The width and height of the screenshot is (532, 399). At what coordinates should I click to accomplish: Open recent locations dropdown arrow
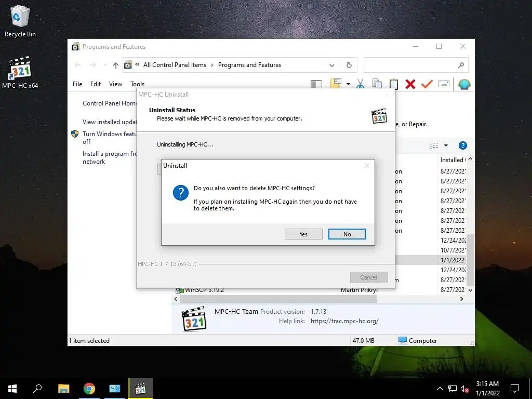(x=105, y=65)
